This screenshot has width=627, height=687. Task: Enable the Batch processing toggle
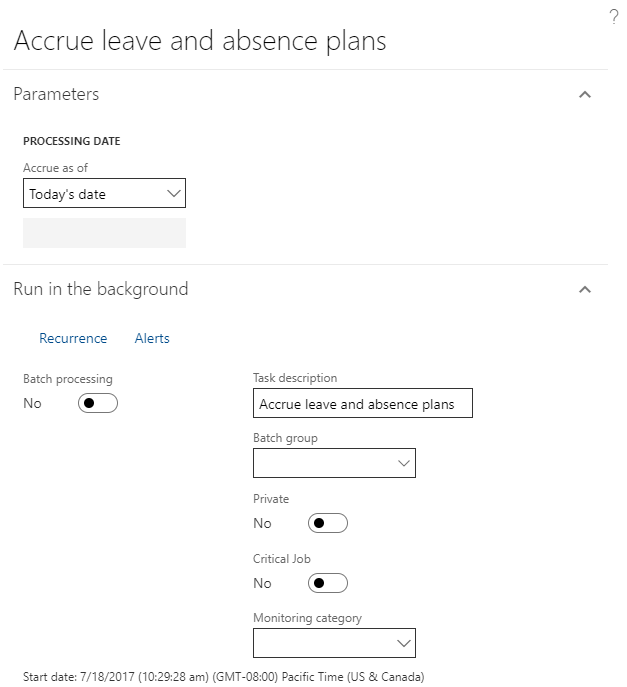click(98, 403)
